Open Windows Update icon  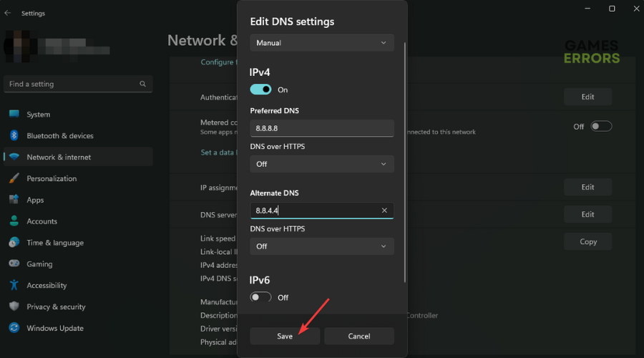tap(14, 328)
